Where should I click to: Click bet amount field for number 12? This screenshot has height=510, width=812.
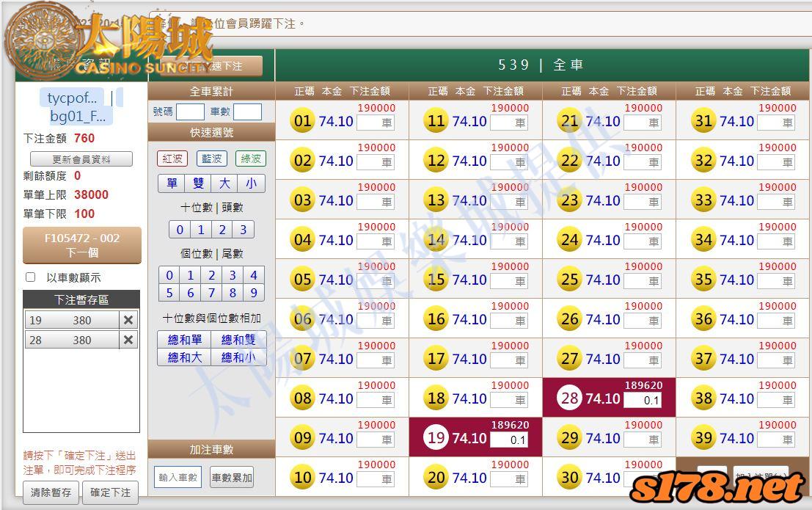(509, 162)
